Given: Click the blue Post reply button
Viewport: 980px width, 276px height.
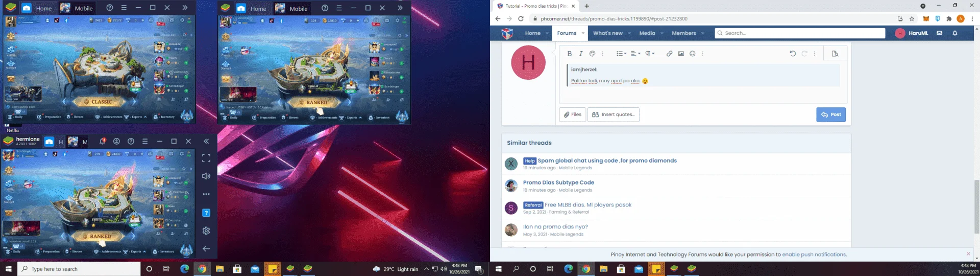Looking at the screenshot, I should tap(831, 114).
